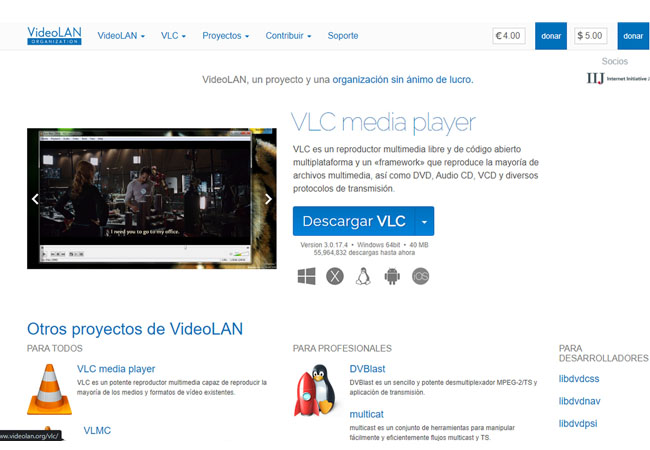The width and height of the screenshot is (650, 450).
Task: Open the Descargar VLC dropdown arrow
Action: [x=424, y=221]
